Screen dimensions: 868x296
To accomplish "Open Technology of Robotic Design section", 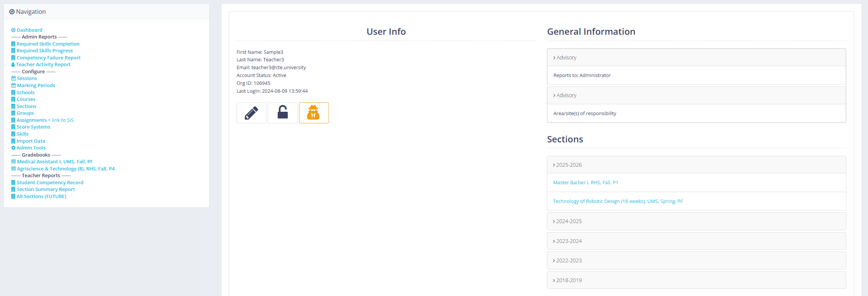I will [x=618, y=201].
